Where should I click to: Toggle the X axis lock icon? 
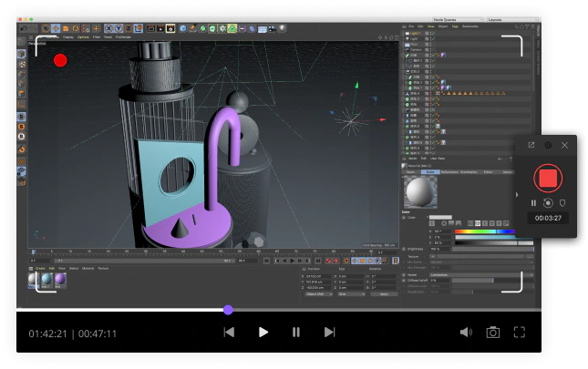[x=108, y=28]
